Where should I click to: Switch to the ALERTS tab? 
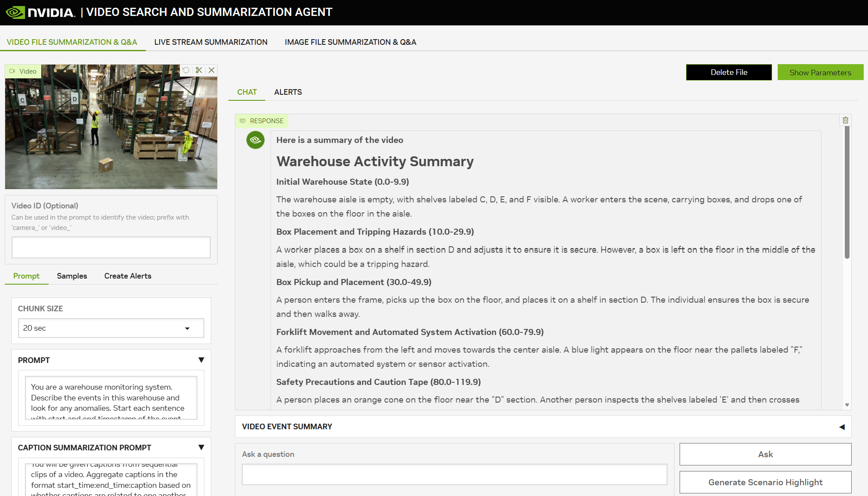[x=288, y=92]
